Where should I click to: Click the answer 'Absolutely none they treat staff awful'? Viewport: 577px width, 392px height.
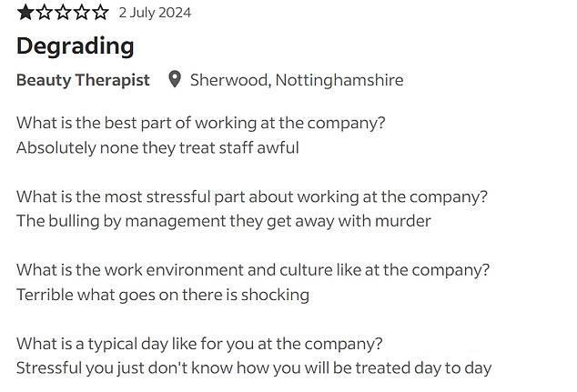(x=157, y=147)
